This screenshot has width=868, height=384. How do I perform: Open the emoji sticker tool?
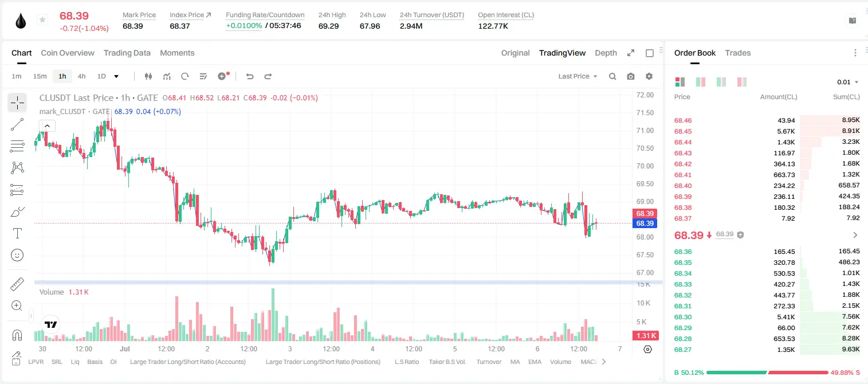[17, 255]
